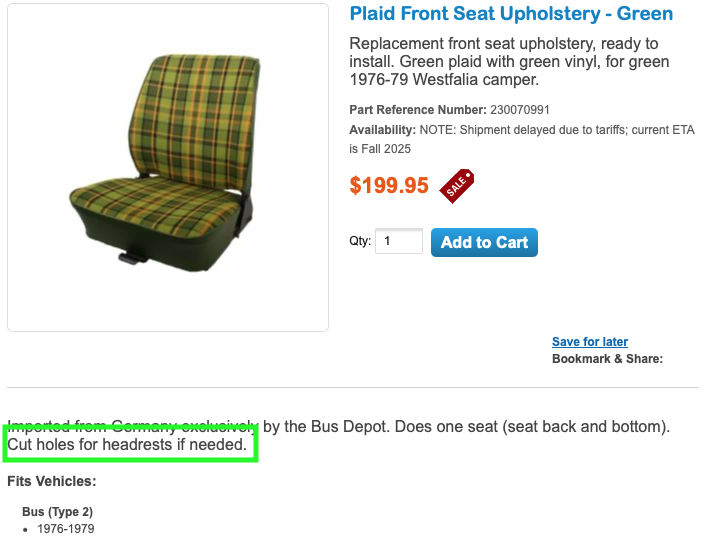
Task: Click the Add to Cart button
Action: point(484,242)
